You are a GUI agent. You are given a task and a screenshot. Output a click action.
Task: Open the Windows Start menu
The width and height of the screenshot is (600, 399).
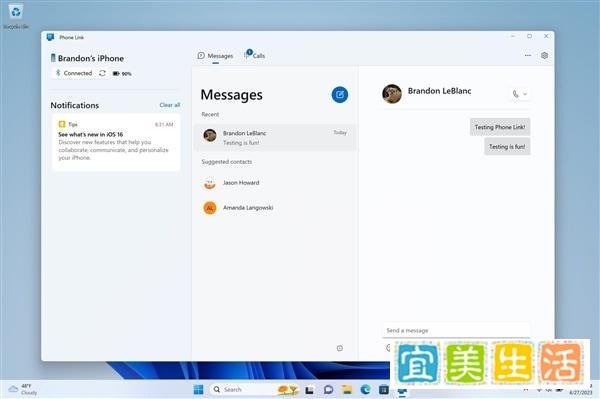pyautogui.click(x=199, y=389)
